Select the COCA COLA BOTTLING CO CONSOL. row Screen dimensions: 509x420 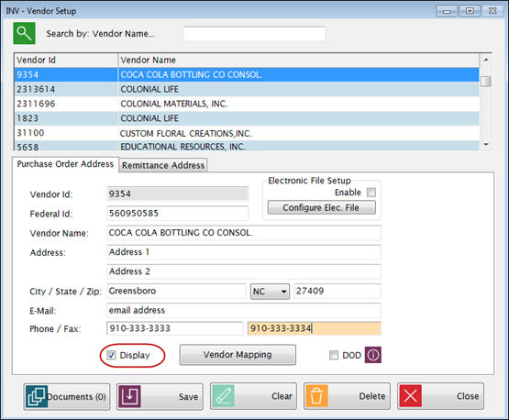[x=247, y=74]
